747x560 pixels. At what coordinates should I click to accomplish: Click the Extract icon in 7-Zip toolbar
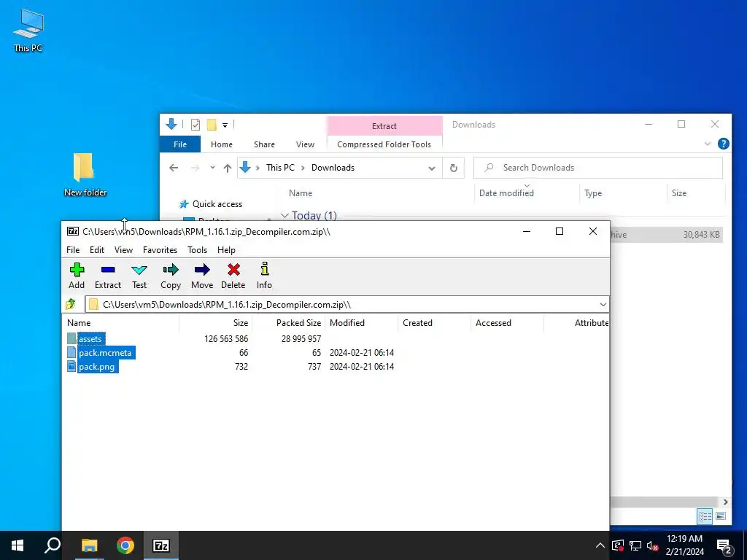click(108, 276)
